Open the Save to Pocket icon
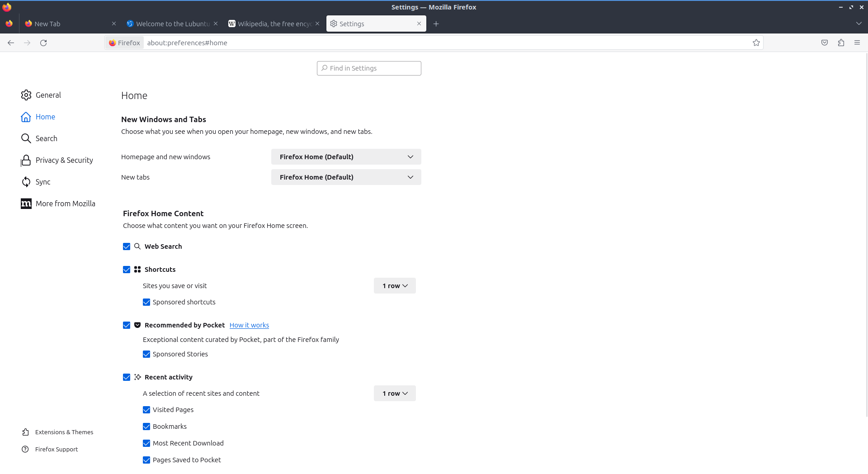This screenshot has width=868, height=474. [x=825, y=43]
